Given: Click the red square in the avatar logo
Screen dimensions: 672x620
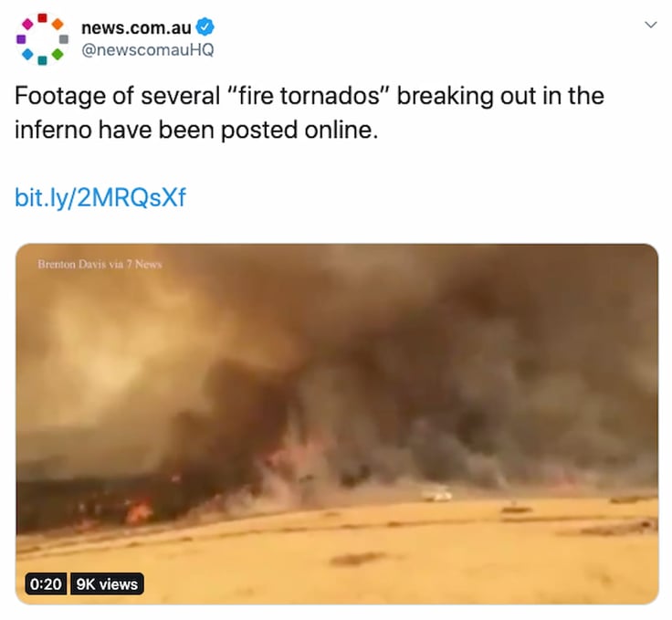Looking at the screenshot, I should (42, 17).
